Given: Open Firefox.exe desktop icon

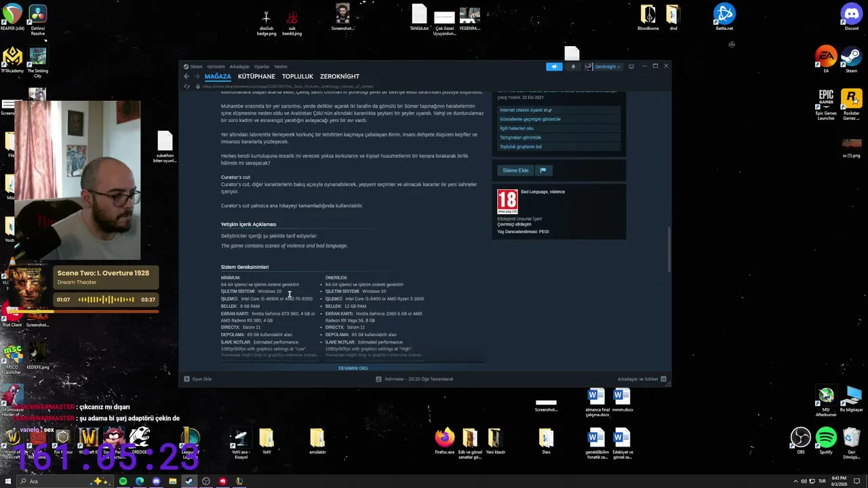Looking at the screenshot, I should (x=445, y=441).
